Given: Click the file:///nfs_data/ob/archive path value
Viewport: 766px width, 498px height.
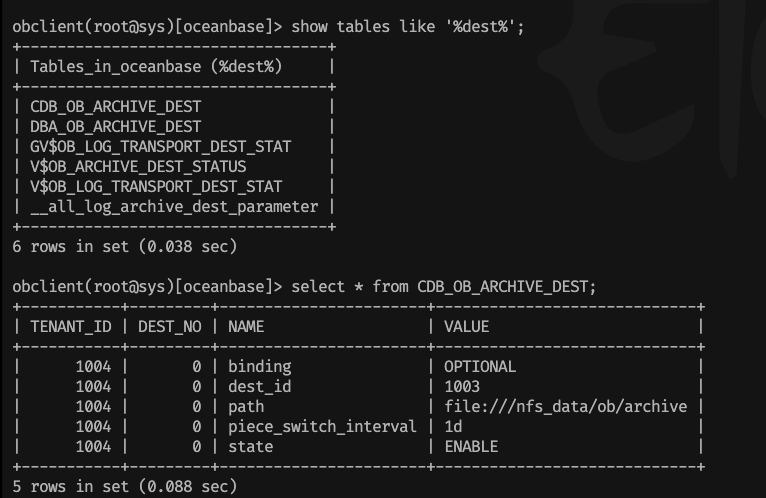Looking at the screenshot, I should [x=566, y=407].
